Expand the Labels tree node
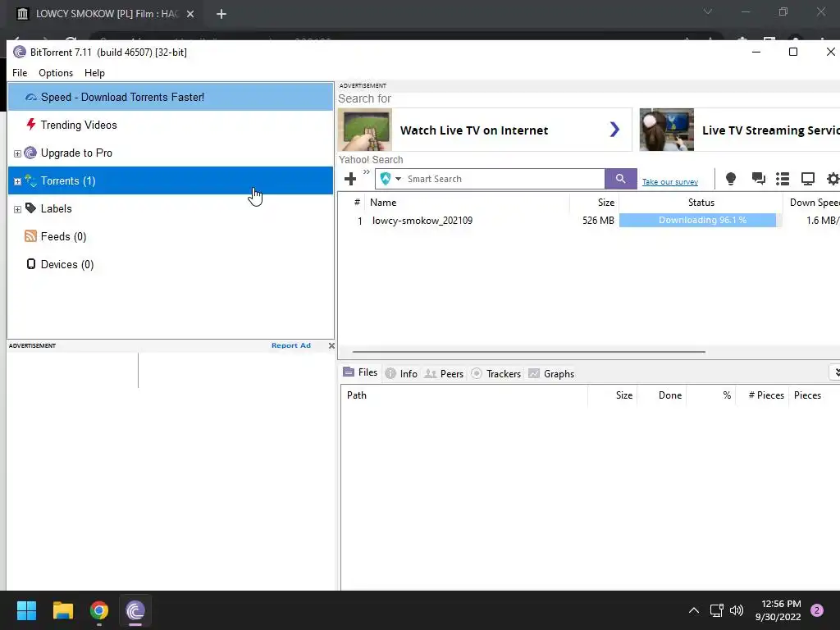This screenshot has width=840, height=630. click(x=17, y=209)
